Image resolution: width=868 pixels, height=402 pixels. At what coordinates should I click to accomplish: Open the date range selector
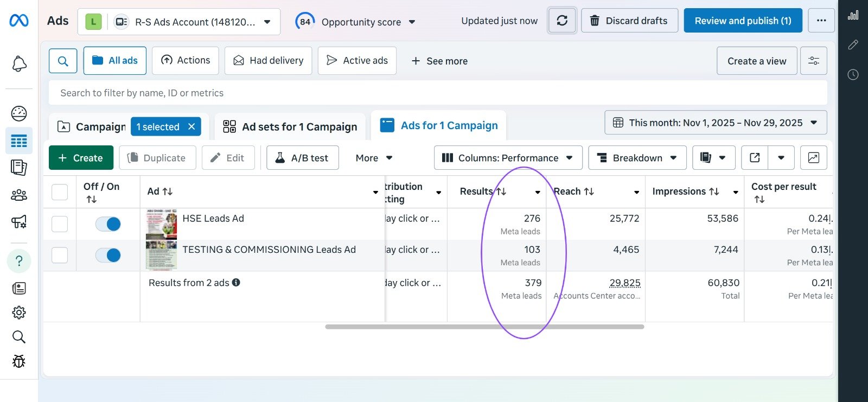(x=716, y=123)
